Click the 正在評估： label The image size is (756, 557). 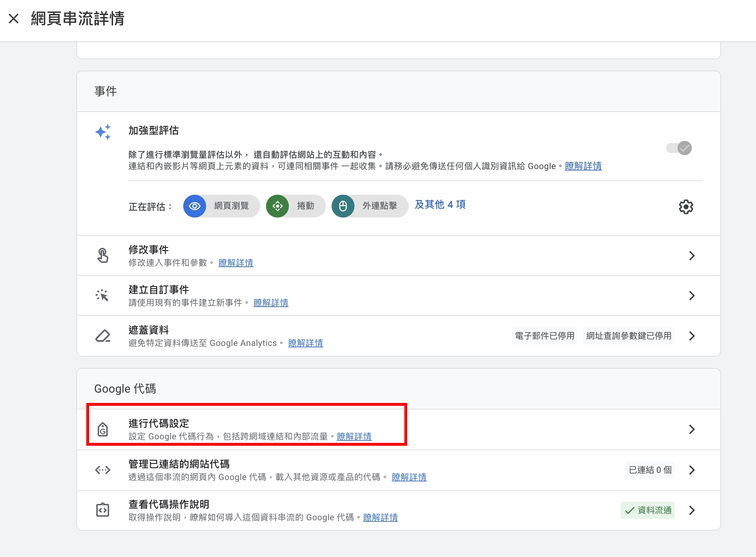(150, 207)
